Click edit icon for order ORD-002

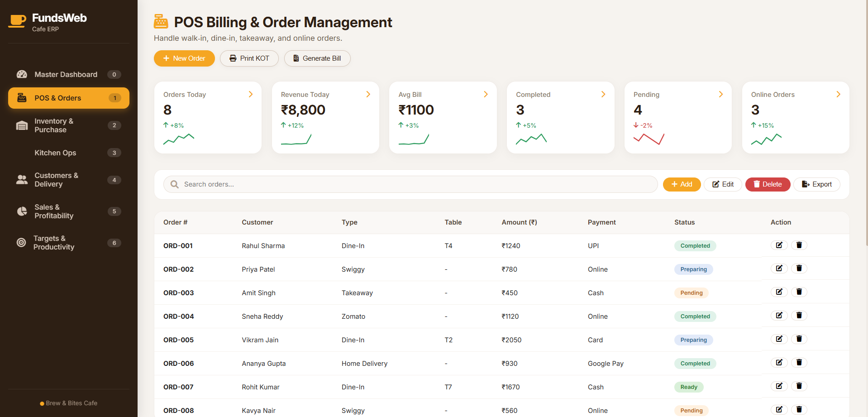click(x=779, y=268)
